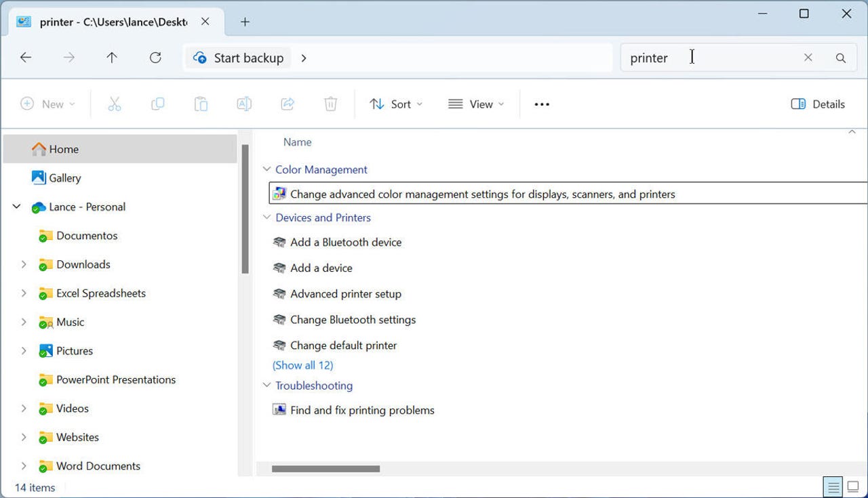This screenshot has width=868, height=498.
Task: Expand the Excel Spreadsheets folder node
Action: tap(24, 293)
